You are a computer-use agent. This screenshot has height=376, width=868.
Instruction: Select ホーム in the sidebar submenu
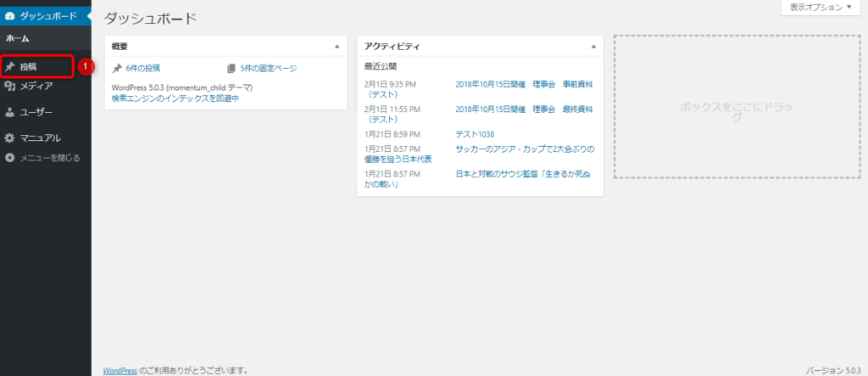point(19,38)
